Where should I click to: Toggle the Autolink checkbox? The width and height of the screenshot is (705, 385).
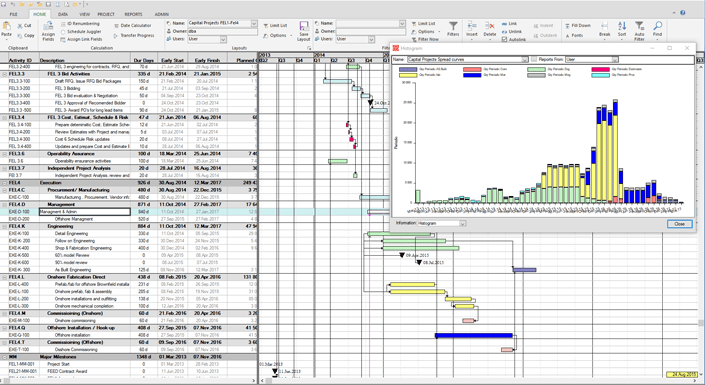(x=504, y=40)
